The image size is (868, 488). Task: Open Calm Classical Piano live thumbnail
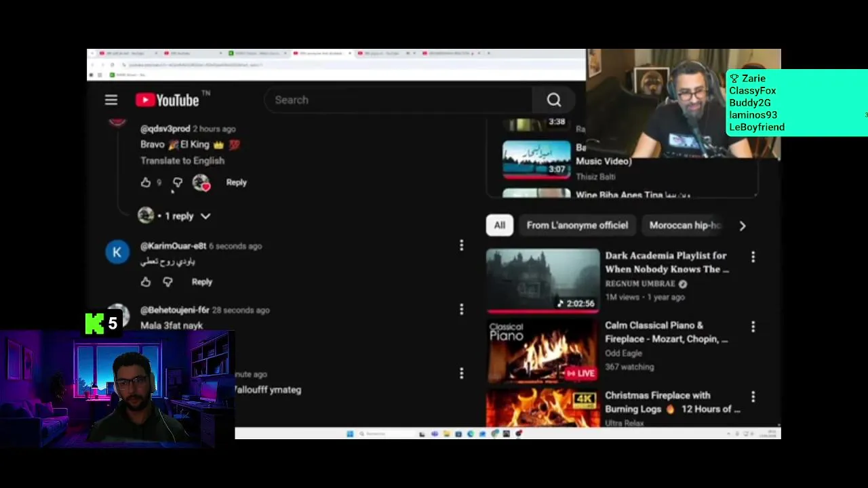(x=542, y=350)
